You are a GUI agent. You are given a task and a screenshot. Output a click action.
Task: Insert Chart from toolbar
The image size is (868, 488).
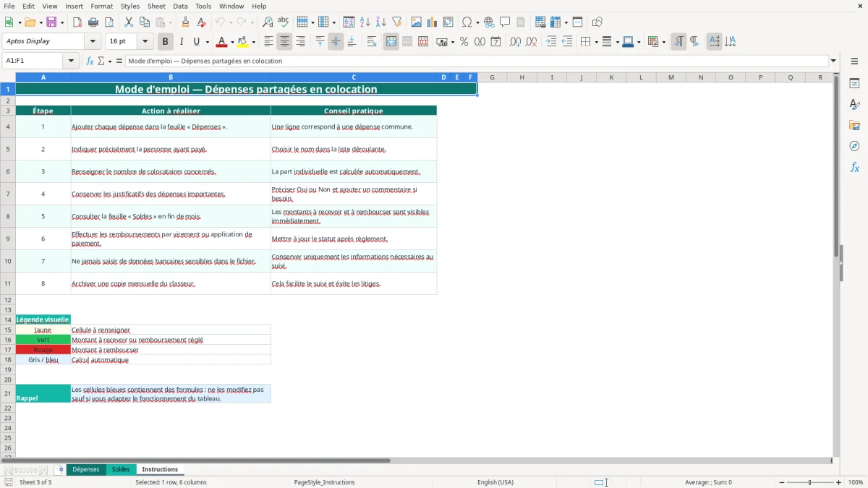click(x=433, y=22)
